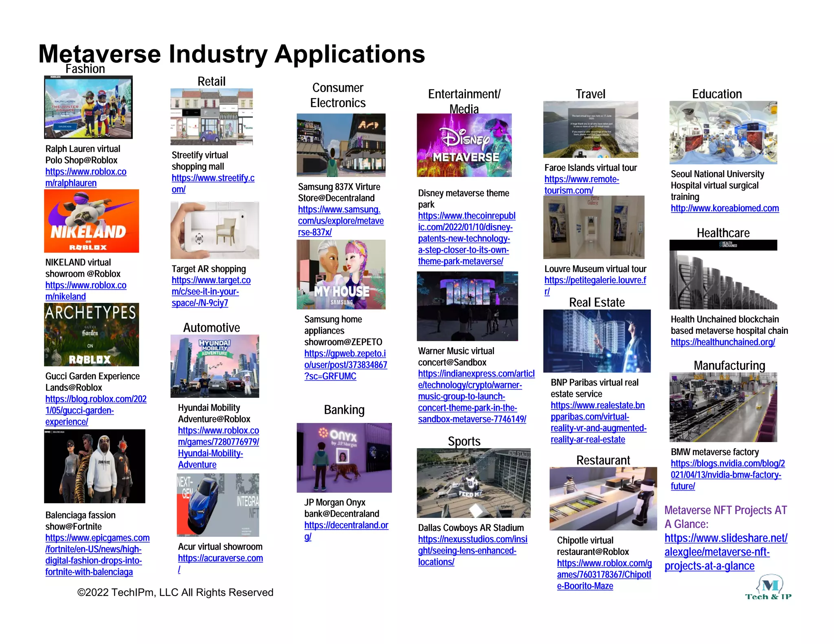Click the NIKELAND on Roblox image
Image resolution: width=834 pixels, height=644 pixels.
point(92,221)
